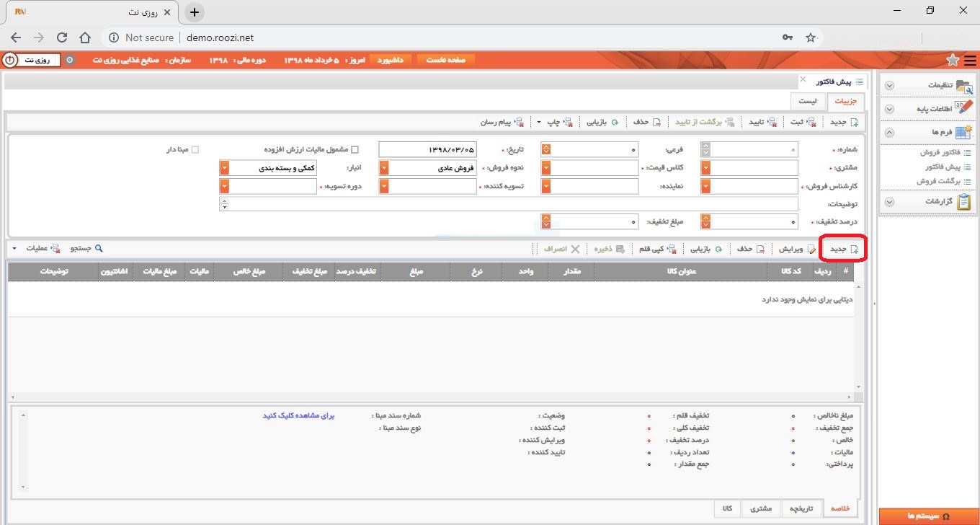Click ویرایش in the items grid toolbar
Image resolution: width=980 pixels, height=525 pixels.
(796, 249)
